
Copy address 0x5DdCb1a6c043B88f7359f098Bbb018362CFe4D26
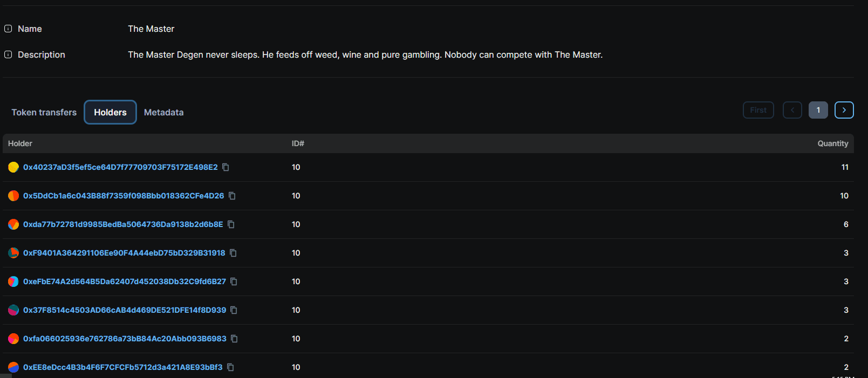232,196
